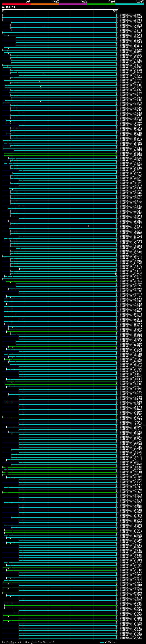
Task: Open hit UniRef100_Q40934
Action: pyautogui.click(x=131, y=70)
